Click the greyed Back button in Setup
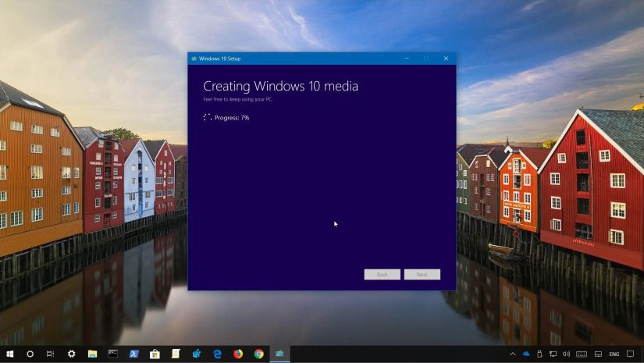This screenshot has width=644, height=363. 382,274
